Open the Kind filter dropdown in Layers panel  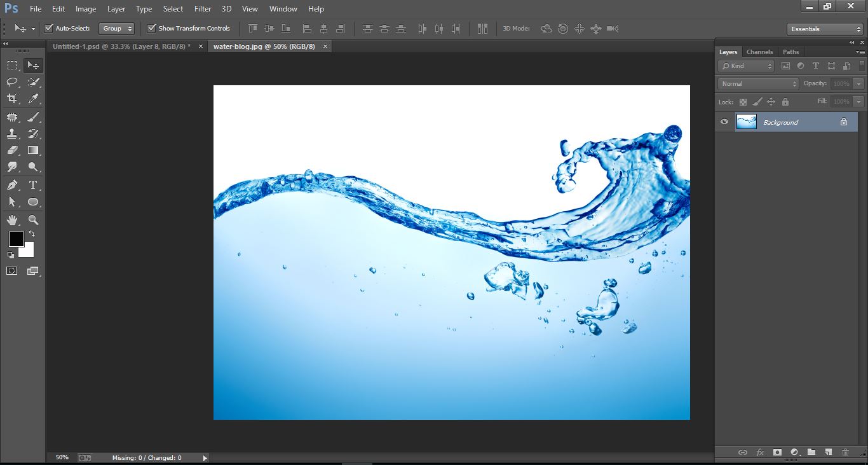point(745,66)
